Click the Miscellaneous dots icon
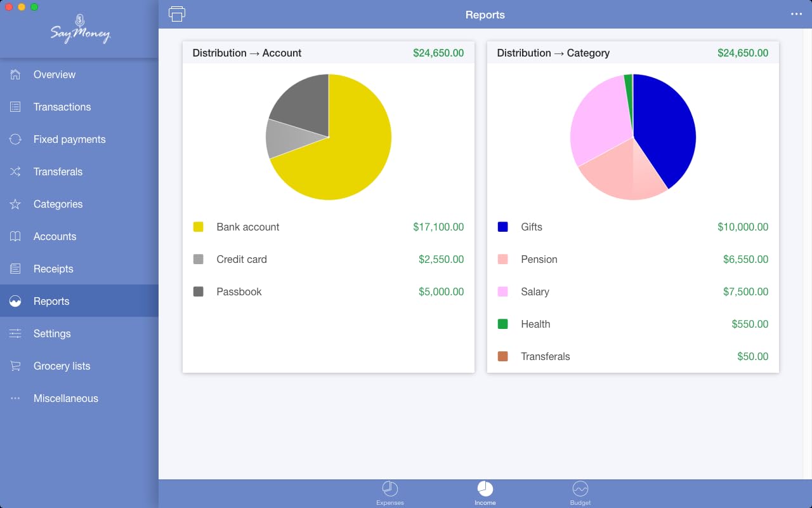Image resolution: width=812 pixels, height=508 pixels. point(15,398)
